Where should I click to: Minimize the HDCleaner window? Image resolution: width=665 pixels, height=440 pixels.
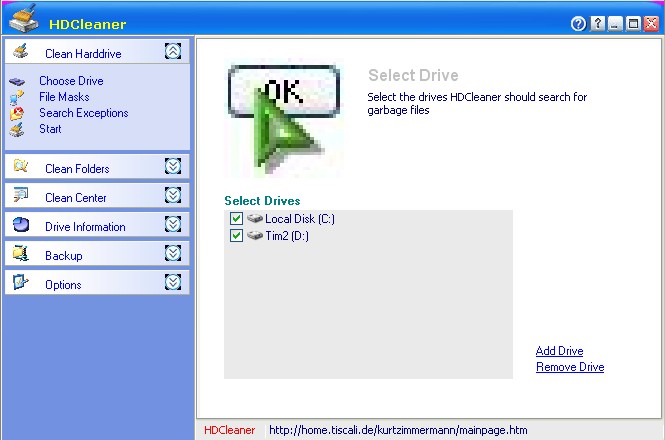pos(615,24)
